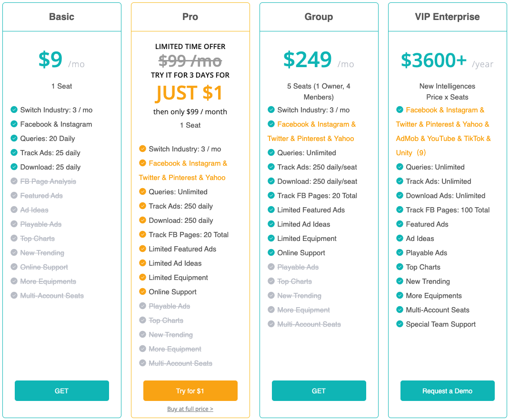The height and width of the screenshot is (420, 510).
Task: Click the check icon next to "Queries: 20 Daily"
Action: click(14, 139)
